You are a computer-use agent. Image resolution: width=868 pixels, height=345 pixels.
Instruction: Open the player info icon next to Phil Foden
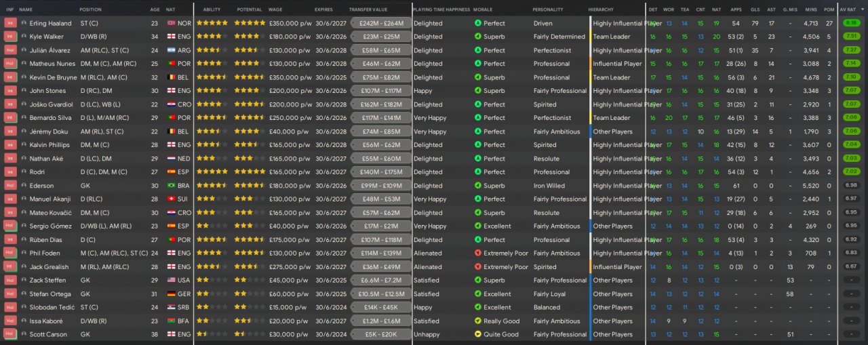tap(24, 253)
